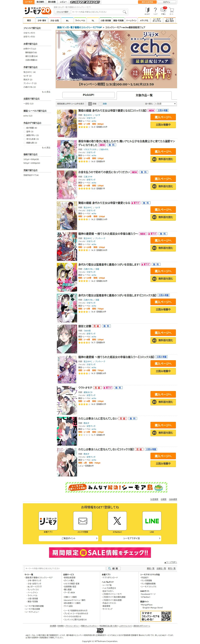200x644 pixels.
Task: Check the 絵が綺麗 tag checkbox
Action: (24, 128)
